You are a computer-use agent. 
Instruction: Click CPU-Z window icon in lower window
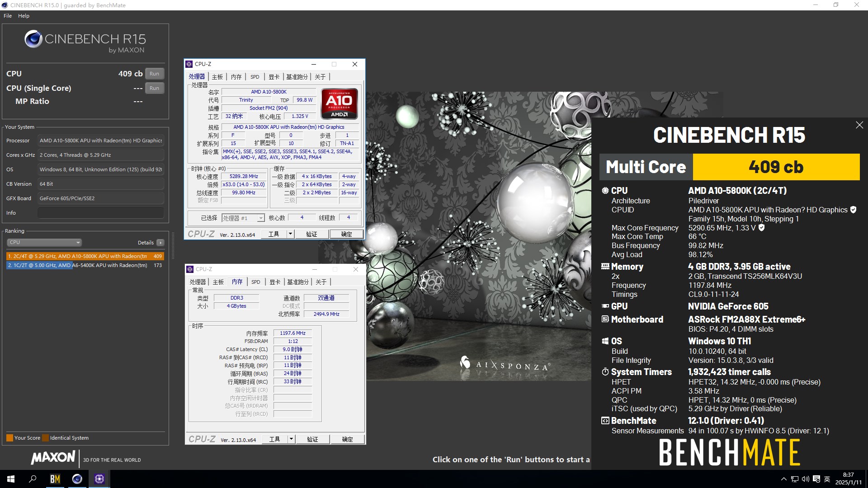(190, 269)
